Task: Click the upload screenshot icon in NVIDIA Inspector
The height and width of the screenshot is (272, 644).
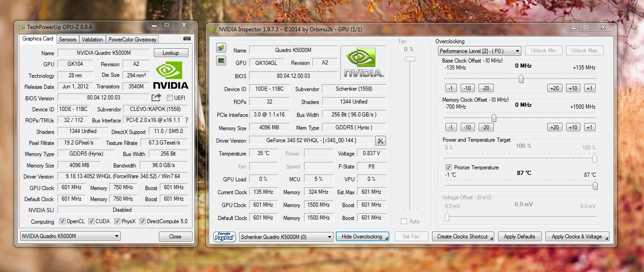Action: click(221, 48)
